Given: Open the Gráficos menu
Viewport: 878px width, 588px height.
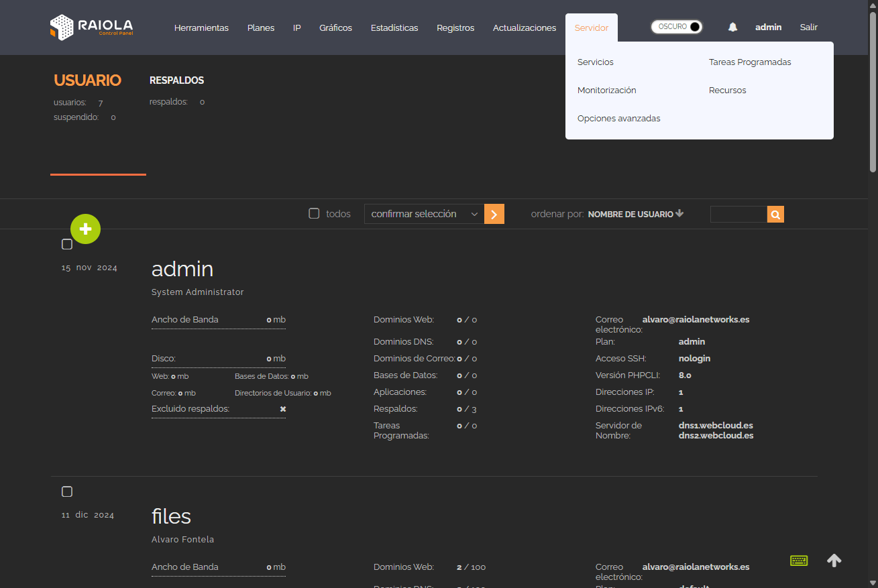Looking at the screenshot, I should coord(336,27).
